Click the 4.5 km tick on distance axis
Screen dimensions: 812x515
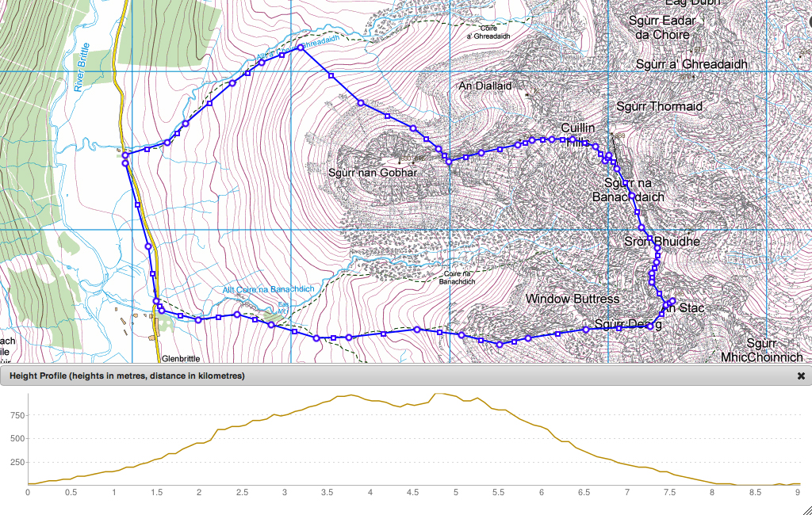tap(412, 492)
